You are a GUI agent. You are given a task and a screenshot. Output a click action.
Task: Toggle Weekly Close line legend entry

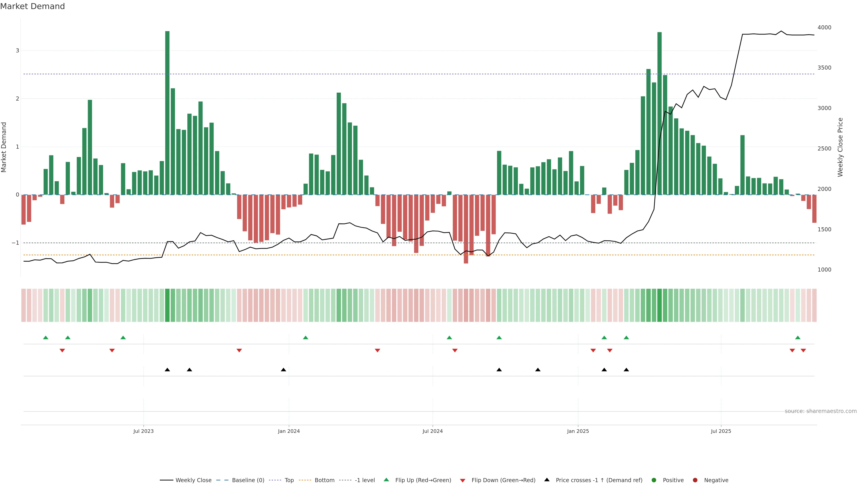tap(193, 480)
